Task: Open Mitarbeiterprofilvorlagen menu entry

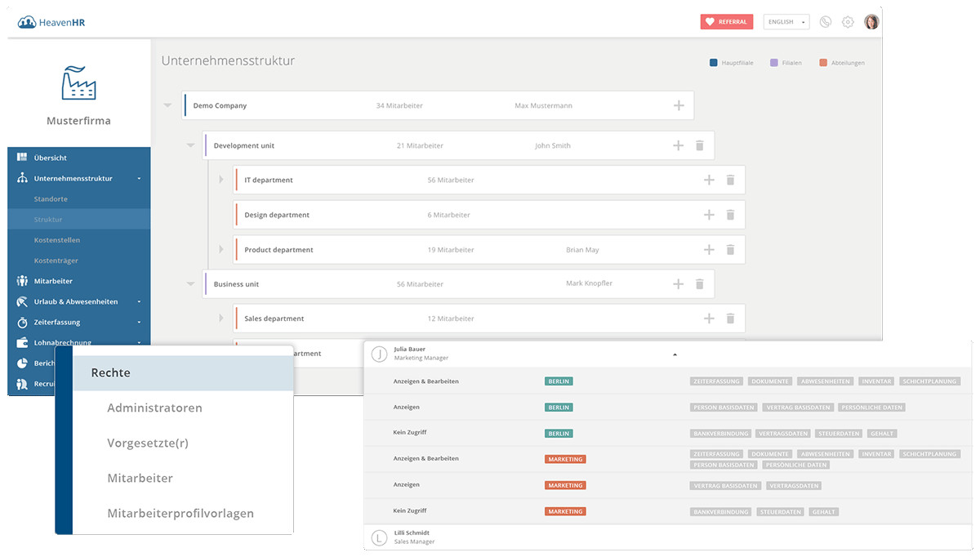Action: point(180,514)
